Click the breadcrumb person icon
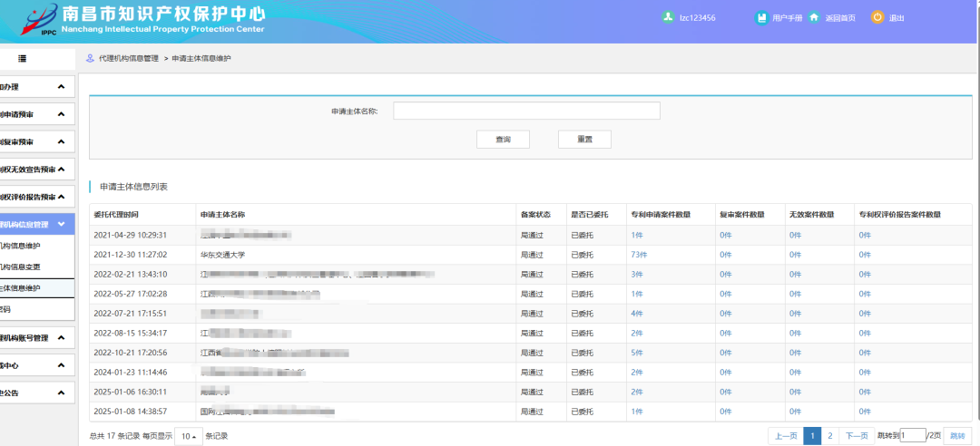 point(90,59)
